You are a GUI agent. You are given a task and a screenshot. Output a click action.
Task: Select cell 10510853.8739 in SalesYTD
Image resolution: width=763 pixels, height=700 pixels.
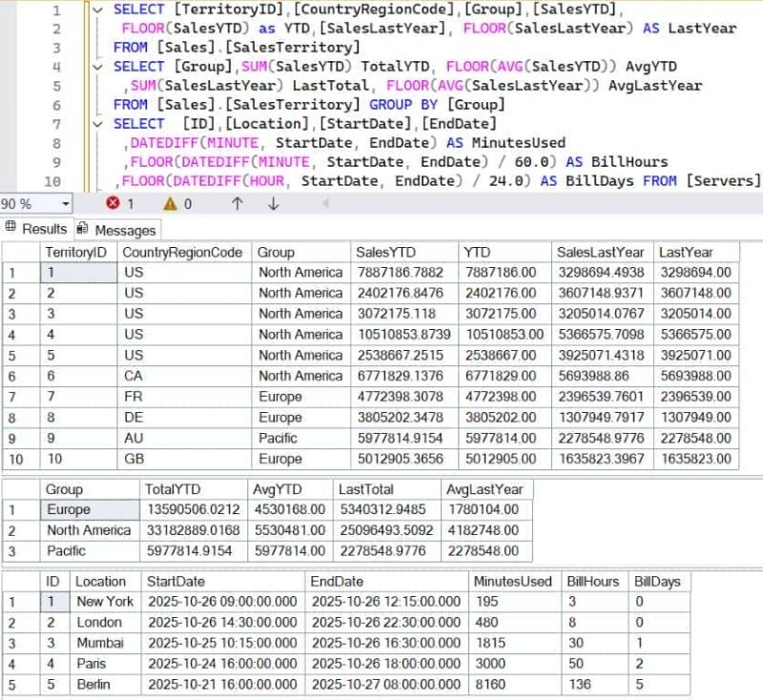403,335
